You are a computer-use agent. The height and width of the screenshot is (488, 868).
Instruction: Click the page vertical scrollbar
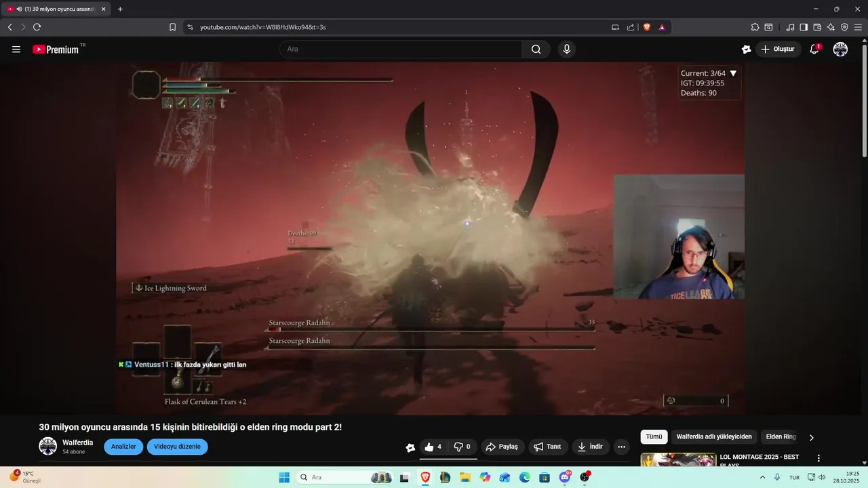pos(864,102)
